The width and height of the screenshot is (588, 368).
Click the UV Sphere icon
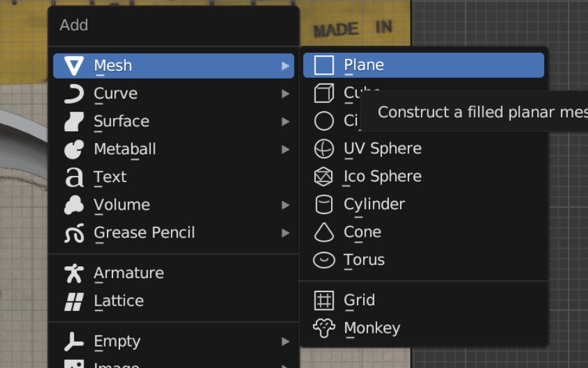(x=324, y=149)
